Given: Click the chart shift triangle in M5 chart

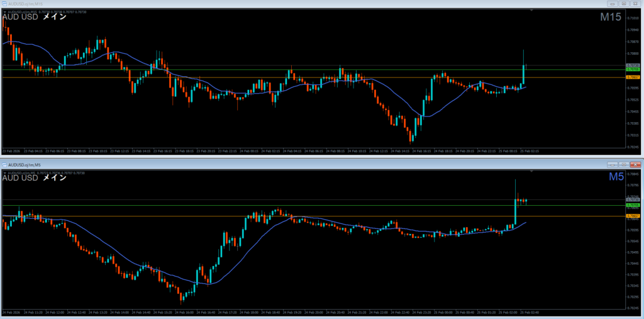Looking at the screenshot, I should click(531, 171).
